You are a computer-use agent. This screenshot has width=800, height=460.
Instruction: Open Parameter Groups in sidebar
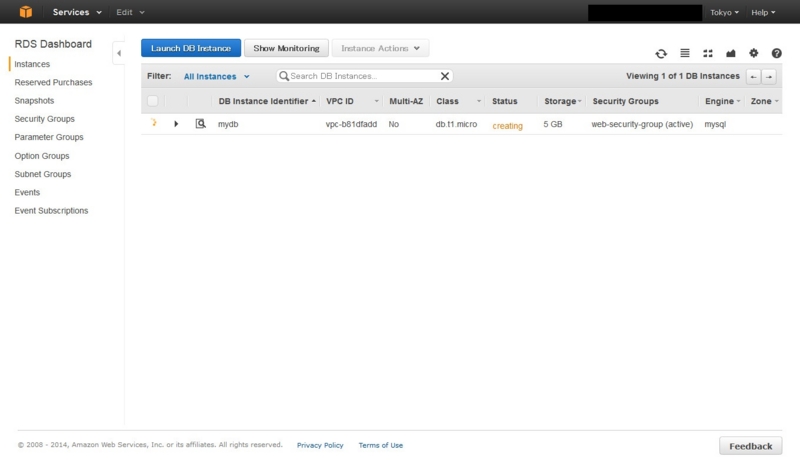point(49,137)
